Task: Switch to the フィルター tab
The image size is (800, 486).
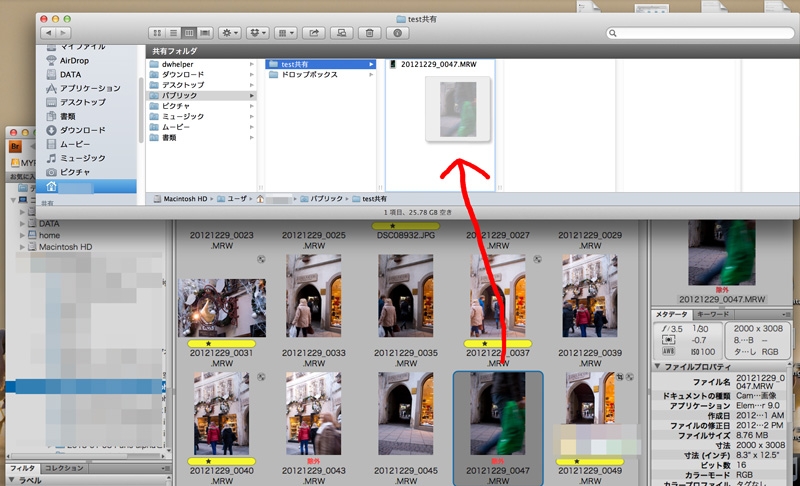Action: point(22,468)
